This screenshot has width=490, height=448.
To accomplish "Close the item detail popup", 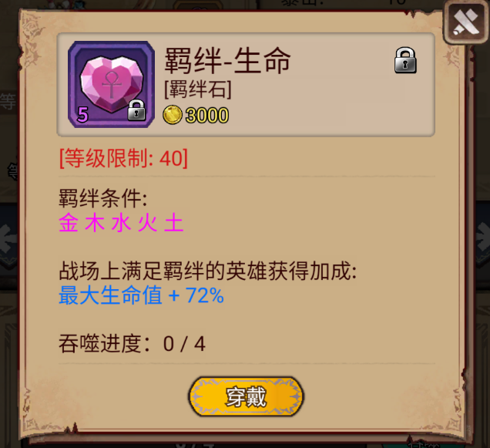I will click(x=466, y=22).
